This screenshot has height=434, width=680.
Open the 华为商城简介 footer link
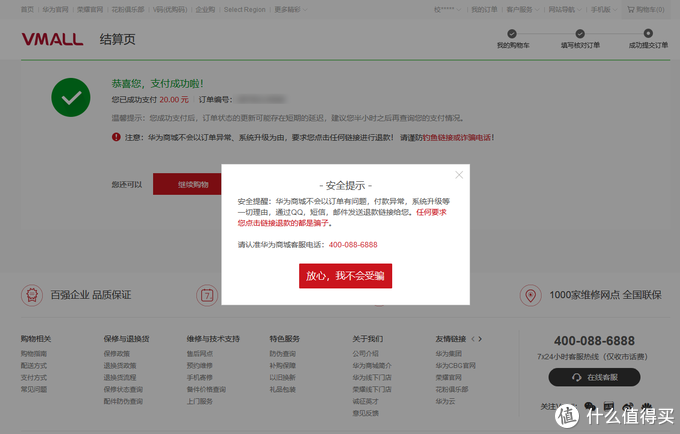pos(372,365)
